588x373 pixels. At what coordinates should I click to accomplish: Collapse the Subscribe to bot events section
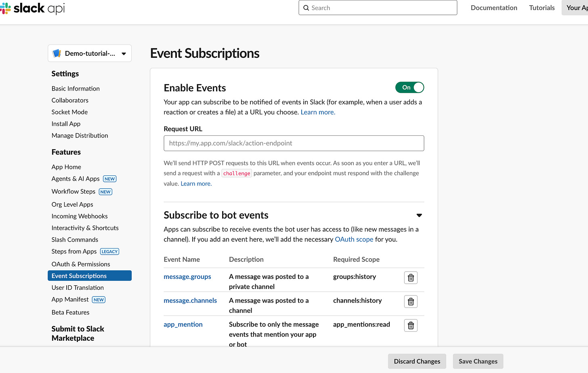pyautogui.click(x=419, y=215)
